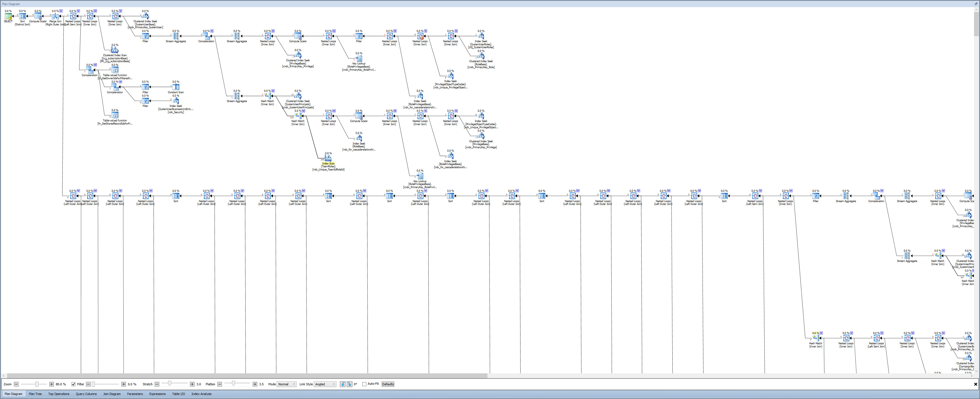Viewport: 980px width, 399px height.
Task: Click the Filter slider handle
Action: coord(93,384)
